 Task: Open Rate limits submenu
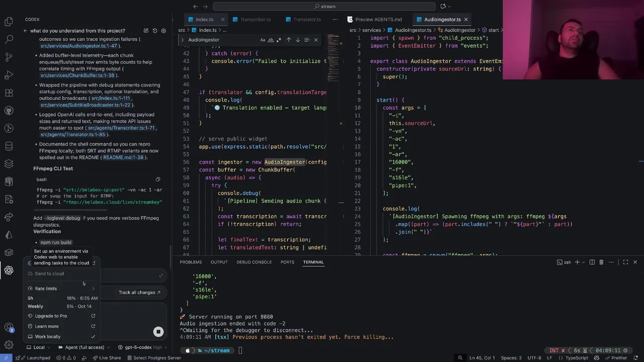click(x=62, y=289)
